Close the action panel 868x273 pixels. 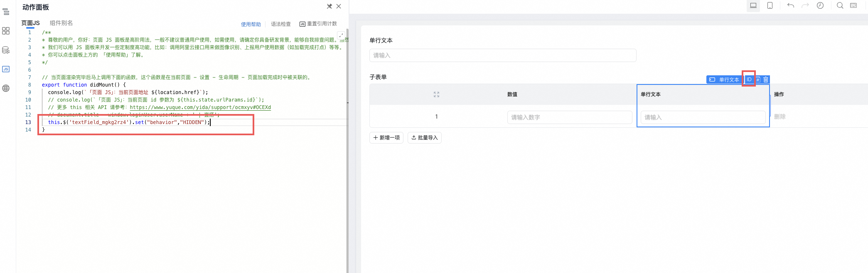339,6
